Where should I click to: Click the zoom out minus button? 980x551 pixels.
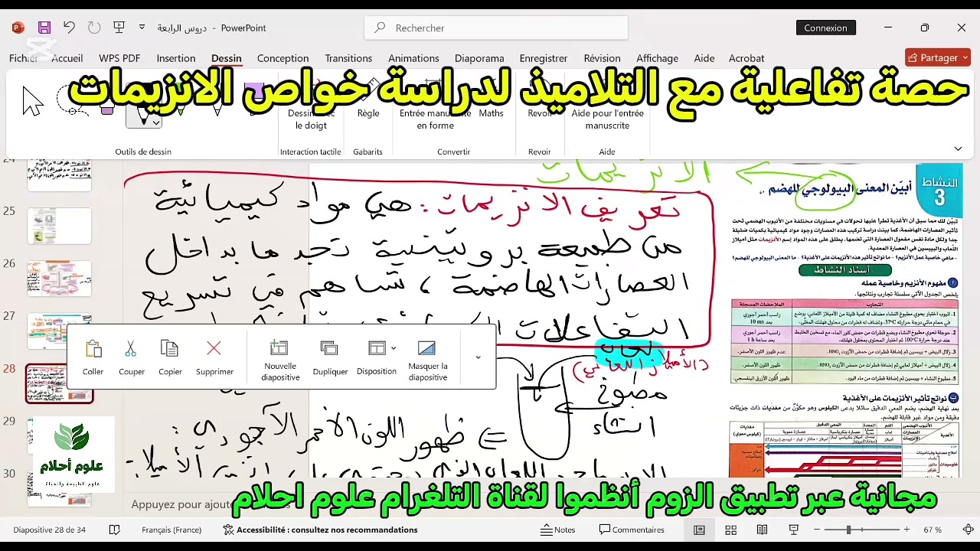pos(817,530)
